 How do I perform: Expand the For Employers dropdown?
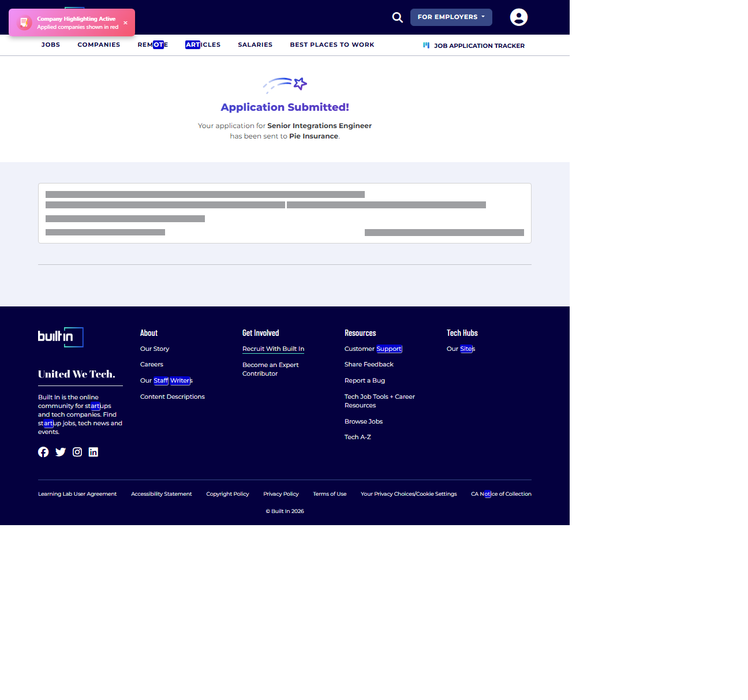pos(451,17)
